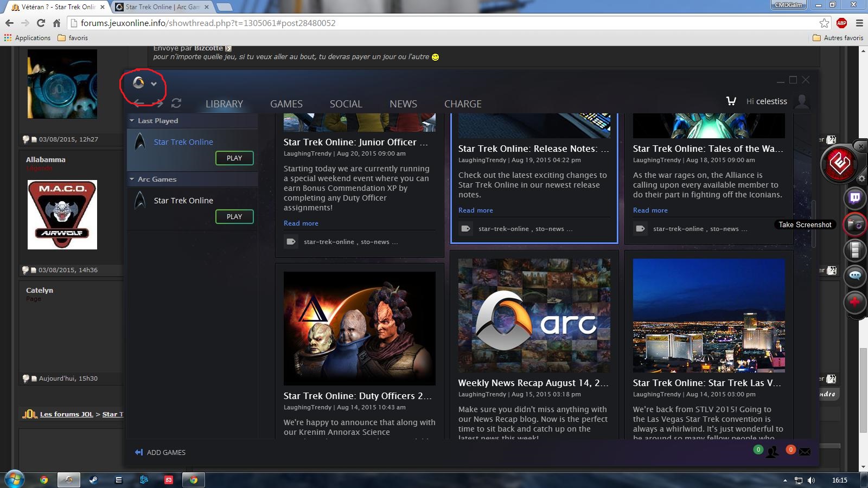Close the overlay widget with X

[x=861, y=146]
